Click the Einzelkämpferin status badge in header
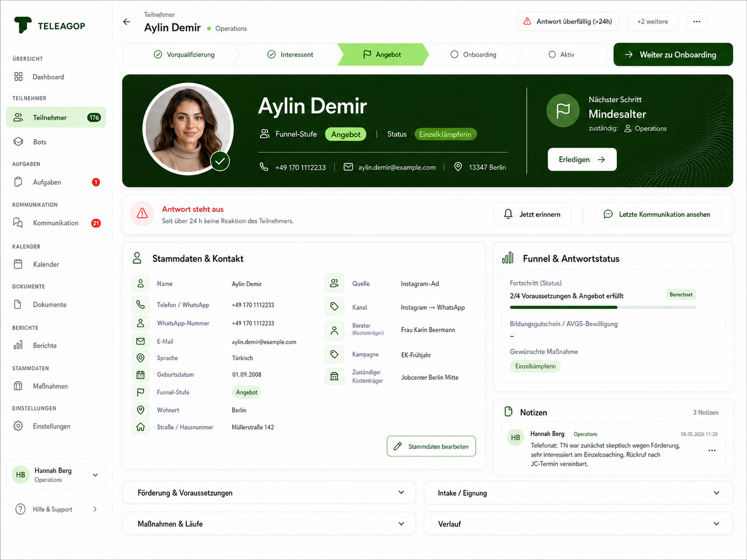The height and width of the screenshot is (560, 747). [446, 134]
